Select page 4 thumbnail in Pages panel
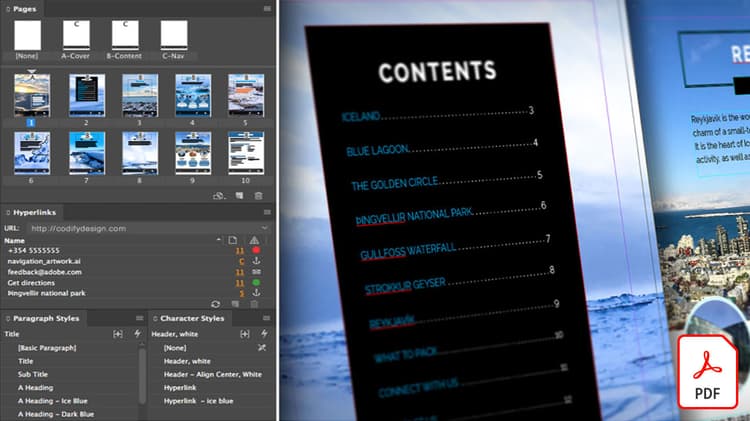750x421 pixels. point(193,95)
